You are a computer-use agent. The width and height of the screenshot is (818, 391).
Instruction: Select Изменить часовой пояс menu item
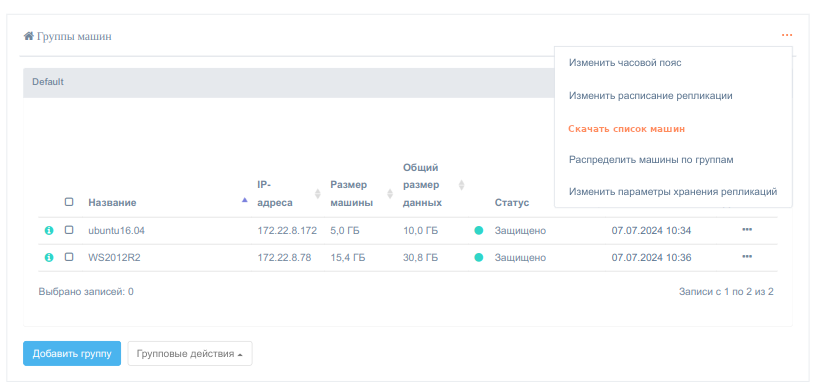point(625,63)
